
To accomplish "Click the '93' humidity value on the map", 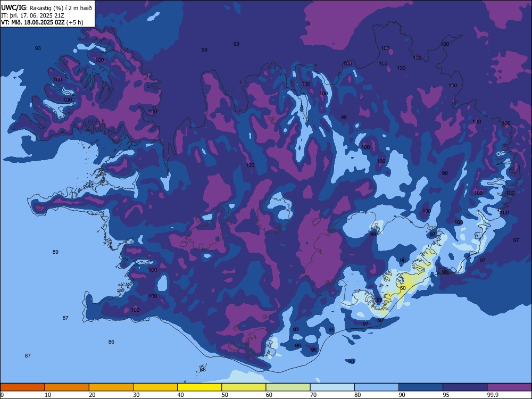I will click(38, 48).
